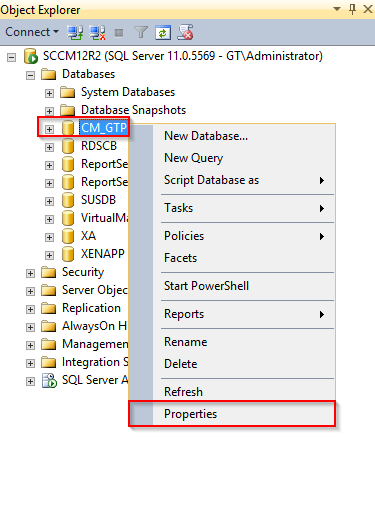Click the Disconnect server icon

point(97,32)
